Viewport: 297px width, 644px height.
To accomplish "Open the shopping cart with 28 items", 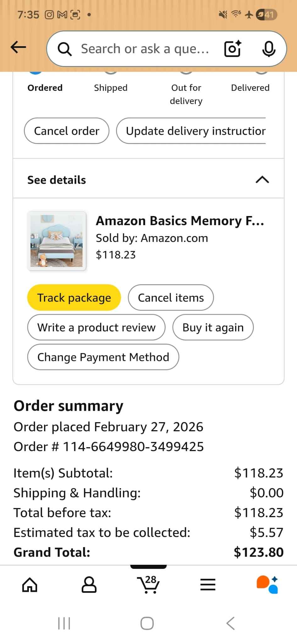I will click(148, 584).
